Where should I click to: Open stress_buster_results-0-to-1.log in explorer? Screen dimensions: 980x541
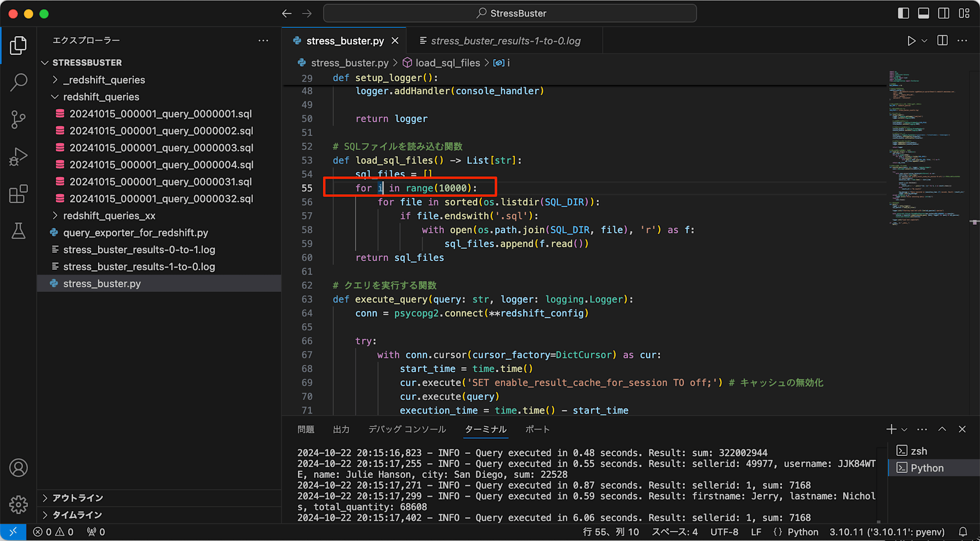point(159,250)
